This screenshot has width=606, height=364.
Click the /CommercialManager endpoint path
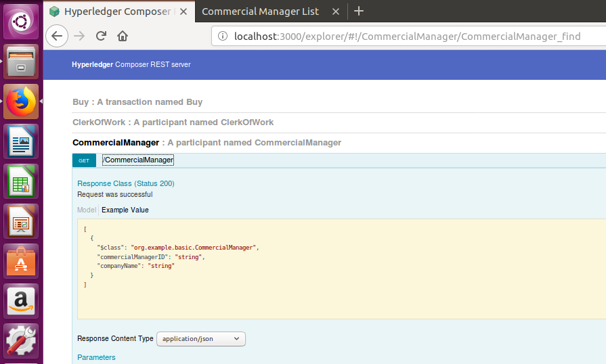tap(138, 160)
